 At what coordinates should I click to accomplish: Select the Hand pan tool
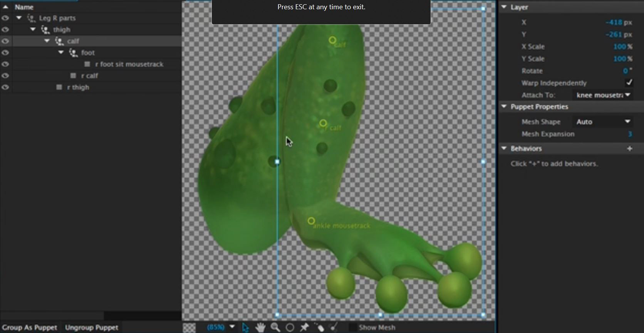click(x=260, y=328)
